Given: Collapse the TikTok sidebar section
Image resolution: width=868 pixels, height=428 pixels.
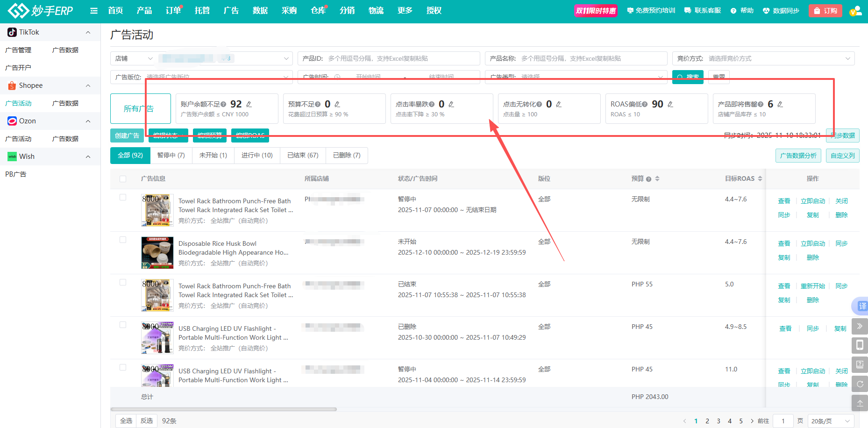Looking at the screenshot, I should (88, 32).
